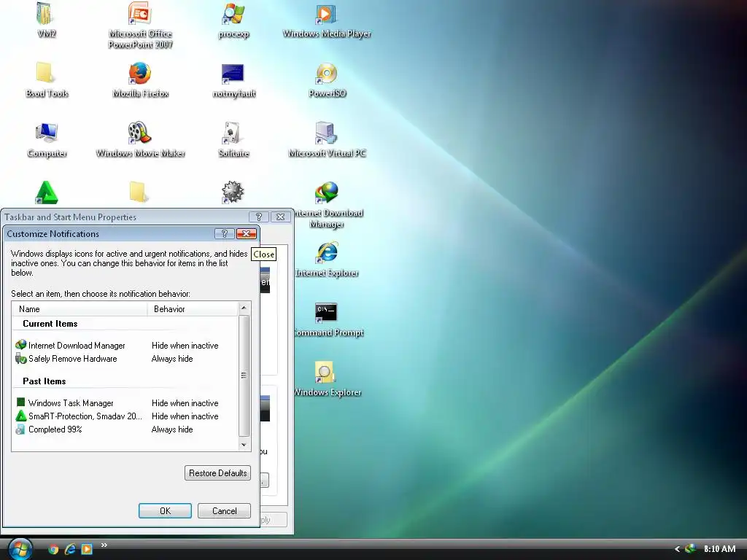Click Restore Defaults button
This screenshot has width=747, height=560.
pos(217,472)
